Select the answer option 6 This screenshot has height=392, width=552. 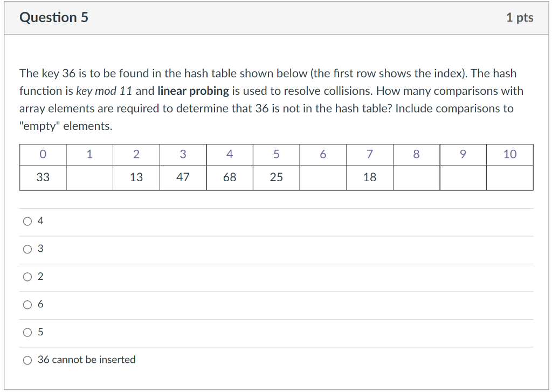pyautogui.click(x=27, y=304)
